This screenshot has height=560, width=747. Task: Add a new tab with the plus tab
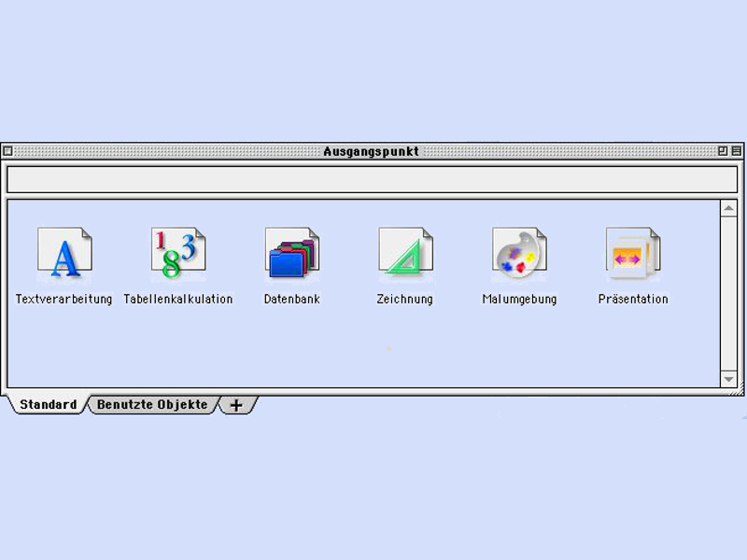pyautogui.click(x=236, y=405)
